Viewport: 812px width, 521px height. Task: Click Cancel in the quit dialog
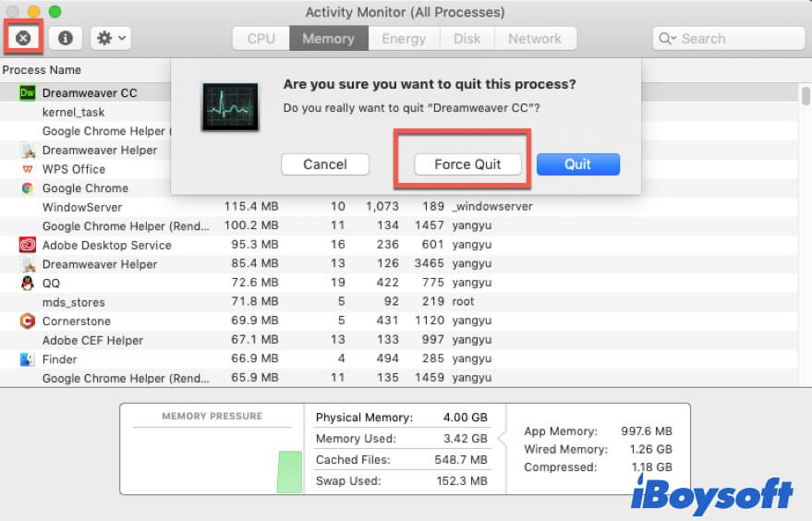click(325, 164)
